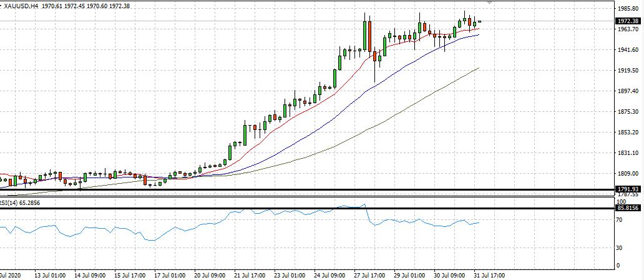Click the chart shift triangle marker at top

(490, 2)
